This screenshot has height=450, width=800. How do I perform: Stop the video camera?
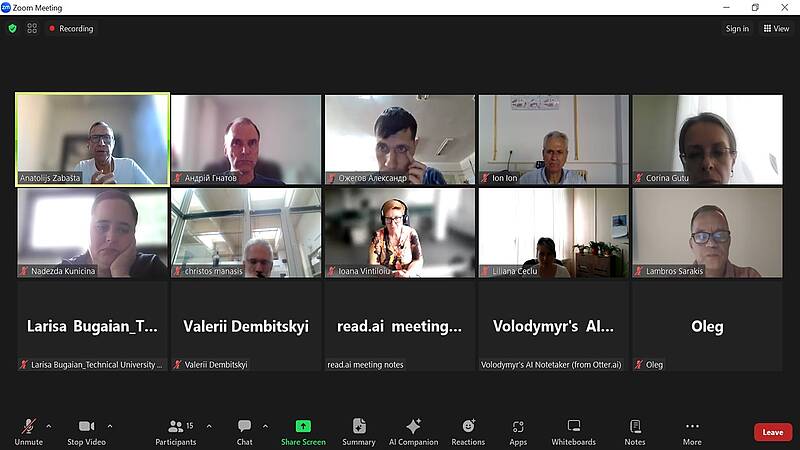click(x=86, y=432)
